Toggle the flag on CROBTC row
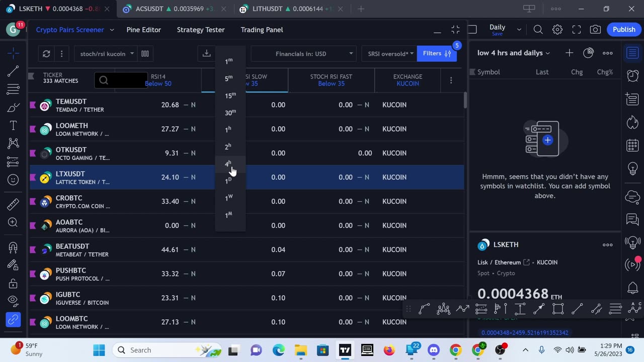The width and height of the screenshot is (644, 362). pos(33,202)
